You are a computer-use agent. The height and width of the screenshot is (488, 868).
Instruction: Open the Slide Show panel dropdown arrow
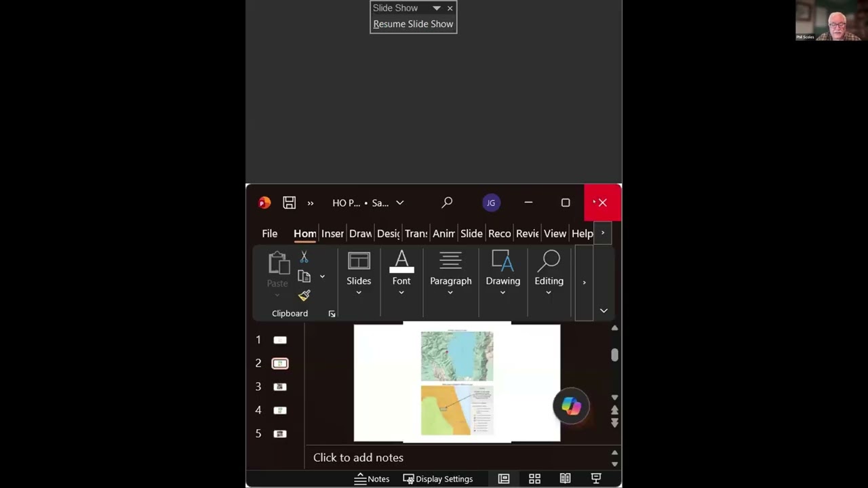tap(437, 8)
